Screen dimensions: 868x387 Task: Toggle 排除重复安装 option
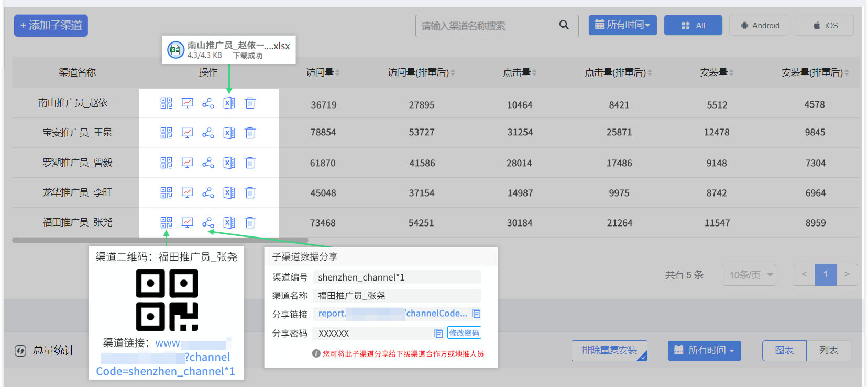[x=609, y=351]
